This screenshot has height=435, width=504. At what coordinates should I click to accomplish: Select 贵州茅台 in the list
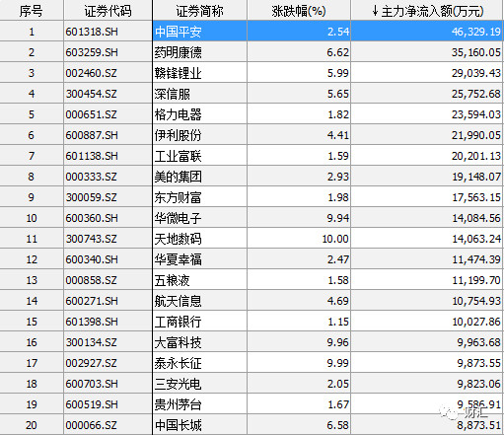(178, 404)
